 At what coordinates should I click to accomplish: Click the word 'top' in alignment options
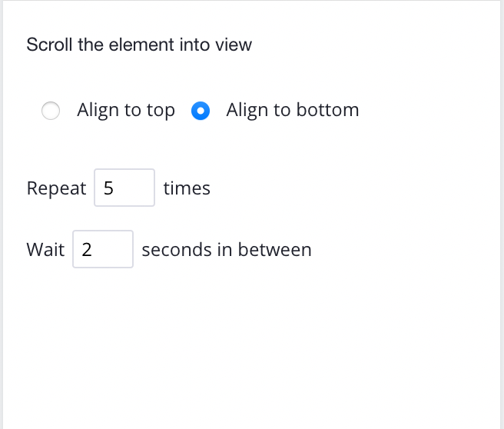coord(161,111)
